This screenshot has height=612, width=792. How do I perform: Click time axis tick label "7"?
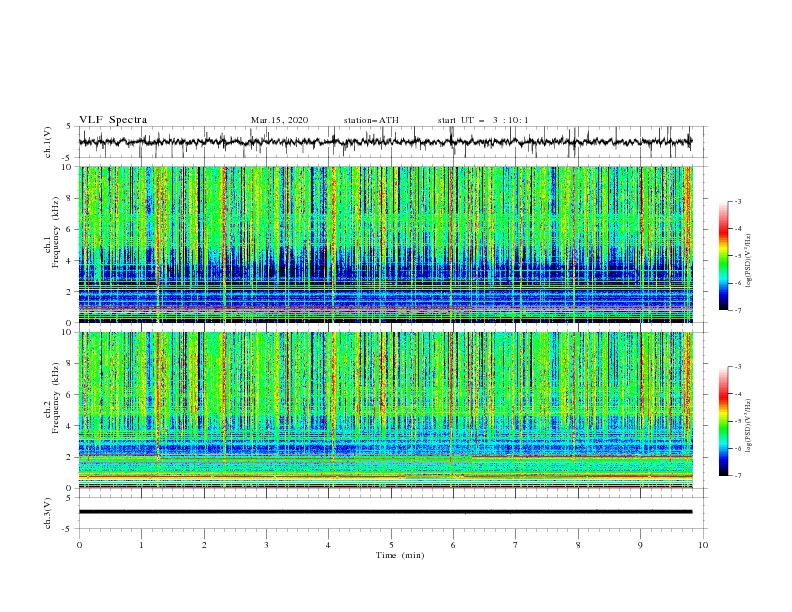[x=516, y=546]
